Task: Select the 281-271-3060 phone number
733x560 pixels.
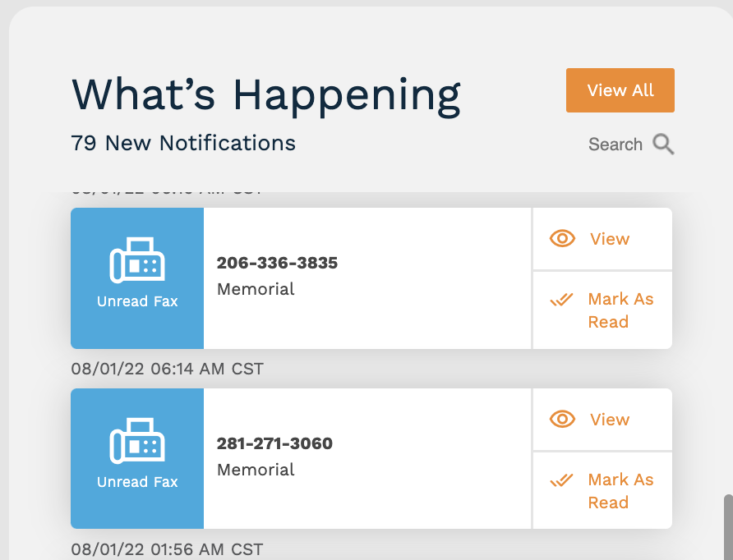Action: pos(274,443)
